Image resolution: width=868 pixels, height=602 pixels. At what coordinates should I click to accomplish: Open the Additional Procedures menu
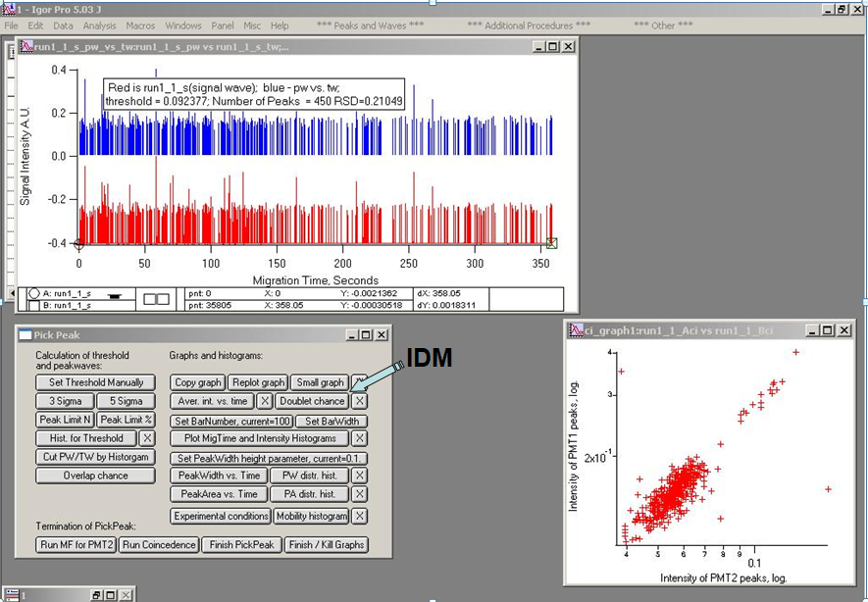[529, 25]
